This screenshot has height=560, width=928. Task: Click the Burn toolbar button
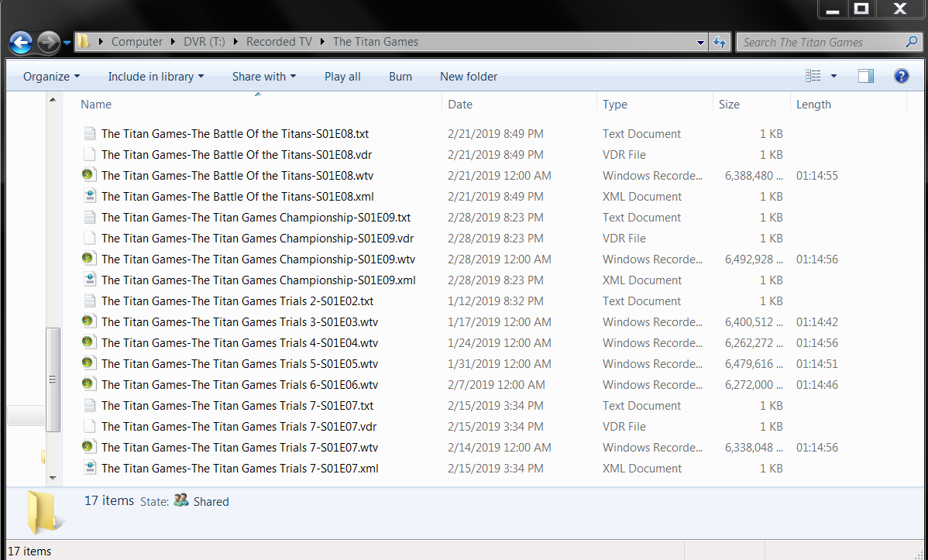pos(400,76)
